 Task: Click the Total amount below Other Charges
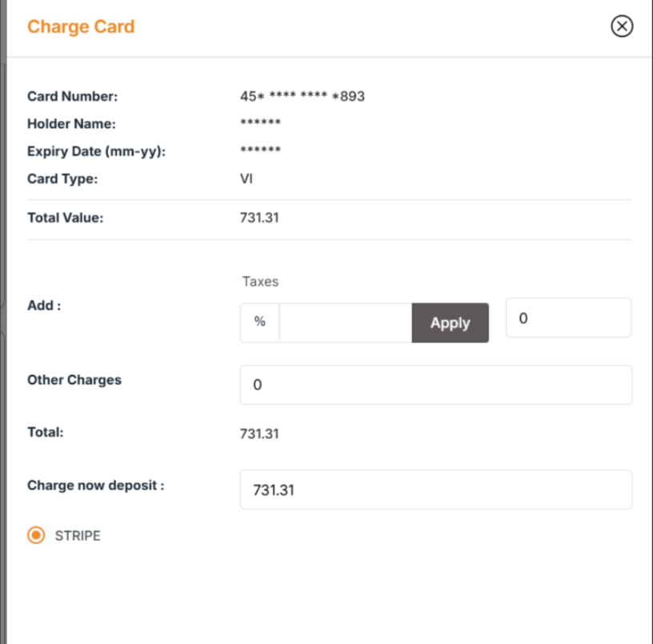click(x=259, y=434)
